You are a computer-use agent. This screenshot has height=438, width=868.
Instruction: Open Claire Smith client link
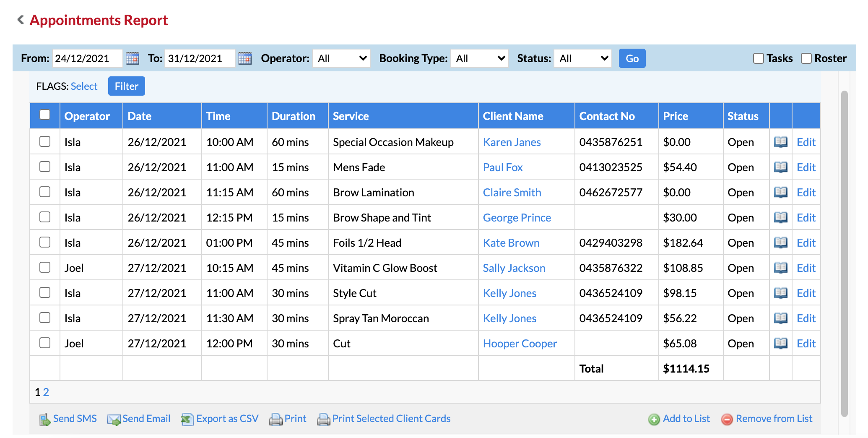click(512, 193)
